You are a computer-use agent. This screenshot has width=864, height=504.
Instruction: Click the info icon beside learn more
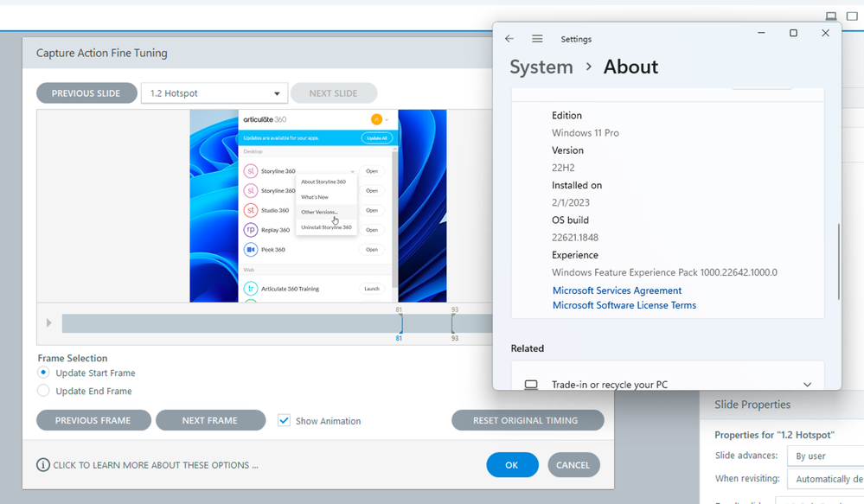point(43,465)
